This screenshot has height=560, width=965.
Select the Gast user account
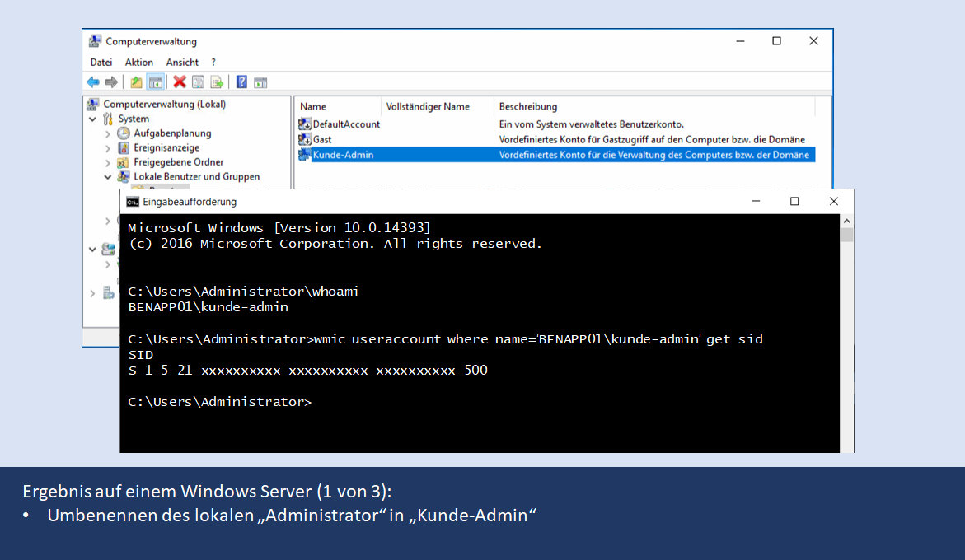322,140
